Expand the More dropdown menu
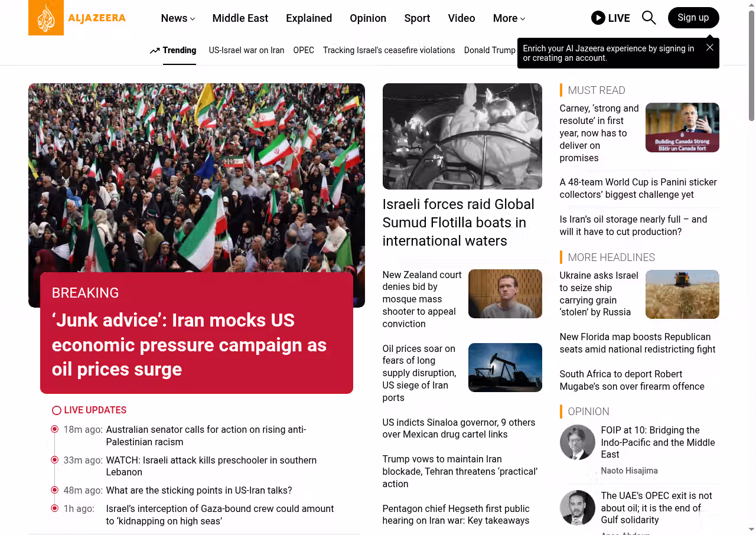Screen dimensions: 756x535 click(x=509, y=18)
